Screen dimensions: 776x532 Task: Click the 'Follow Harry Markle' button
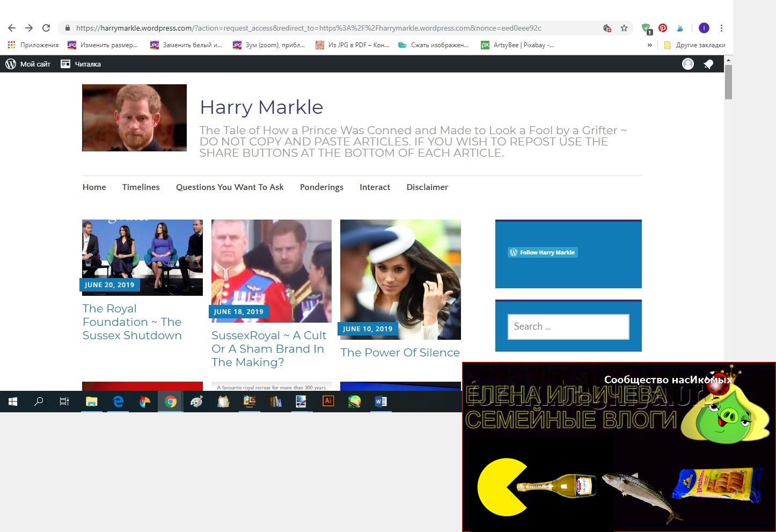(543, 252)
